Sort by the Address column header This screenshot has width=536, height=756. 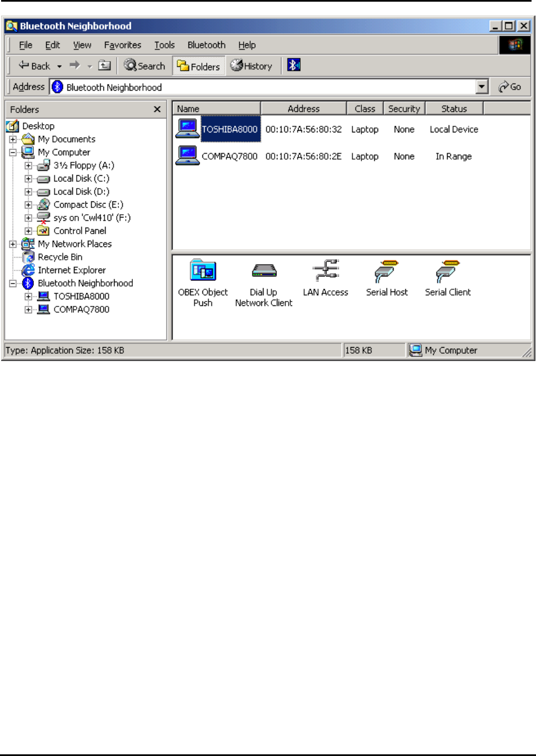(304, 108)
